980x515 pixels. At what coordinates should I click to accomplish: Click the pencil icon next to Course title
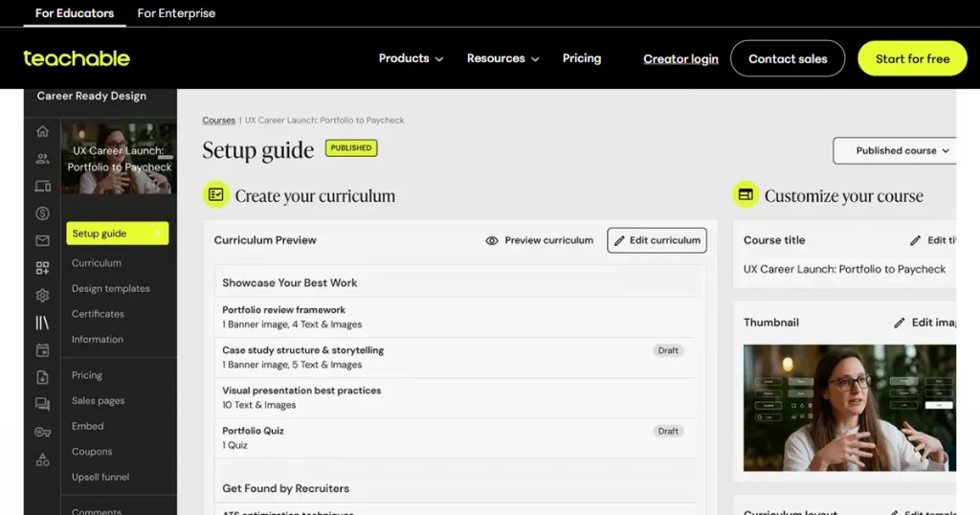[x=916, y=240]
